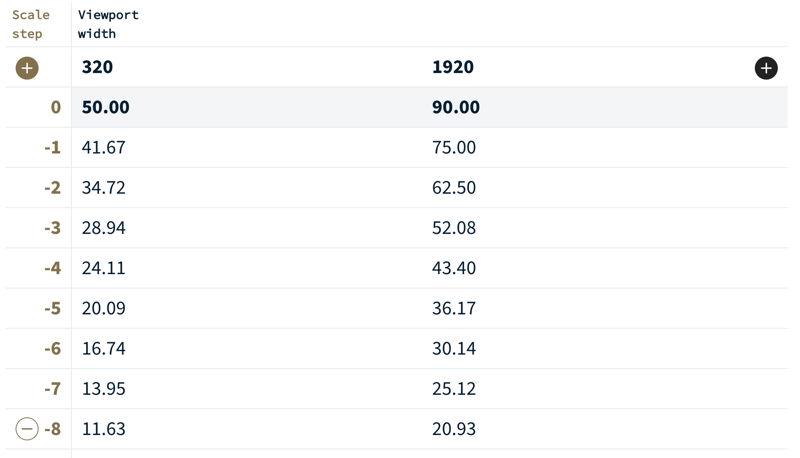Add a larger scale step with brown plus
This screenshot has width=800, height=458.
pyautogui.click(x=27, y=68)
